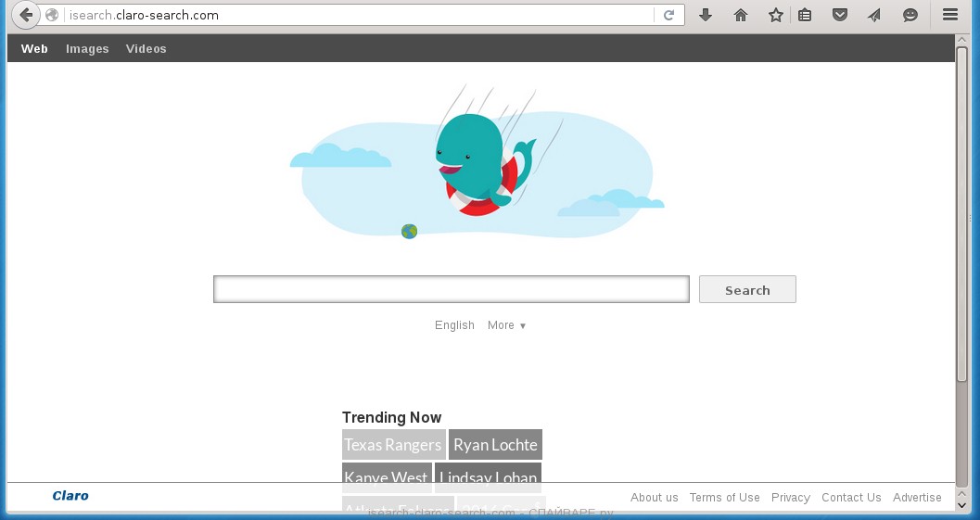Open the Hello chat smiley icon
The width and height of the screenshot is (980, 520).
click(x=910, y=15)
